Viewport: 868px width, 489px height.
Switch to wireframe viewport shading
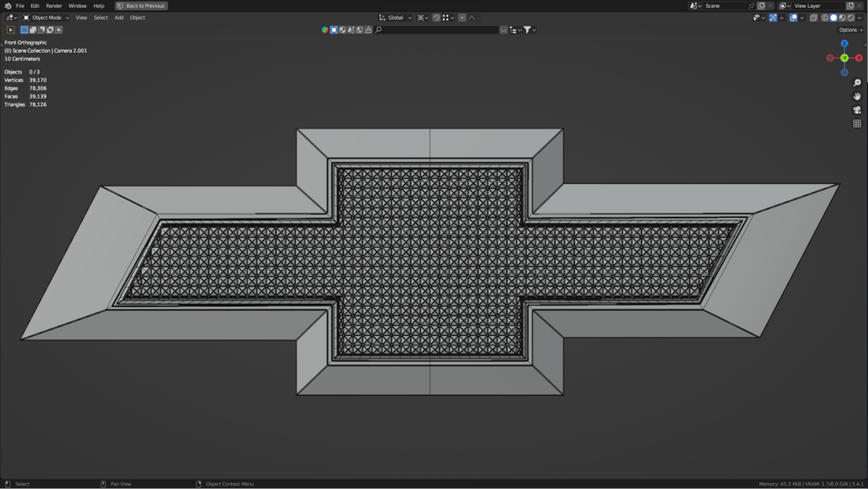click(x=825, y=18)
